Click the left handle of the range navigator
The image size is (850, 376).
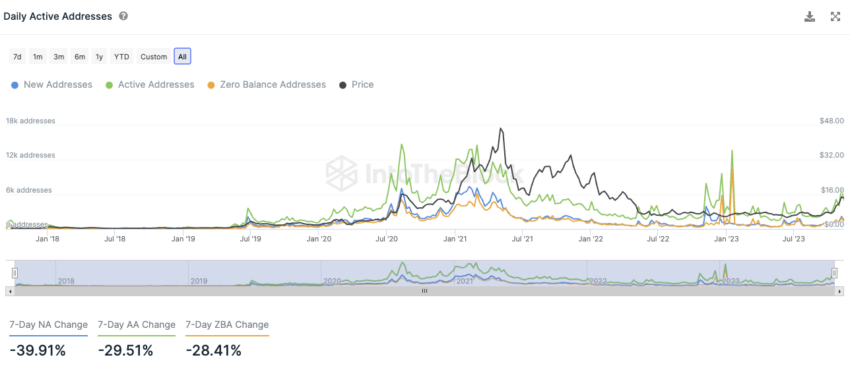click(15, 273)
